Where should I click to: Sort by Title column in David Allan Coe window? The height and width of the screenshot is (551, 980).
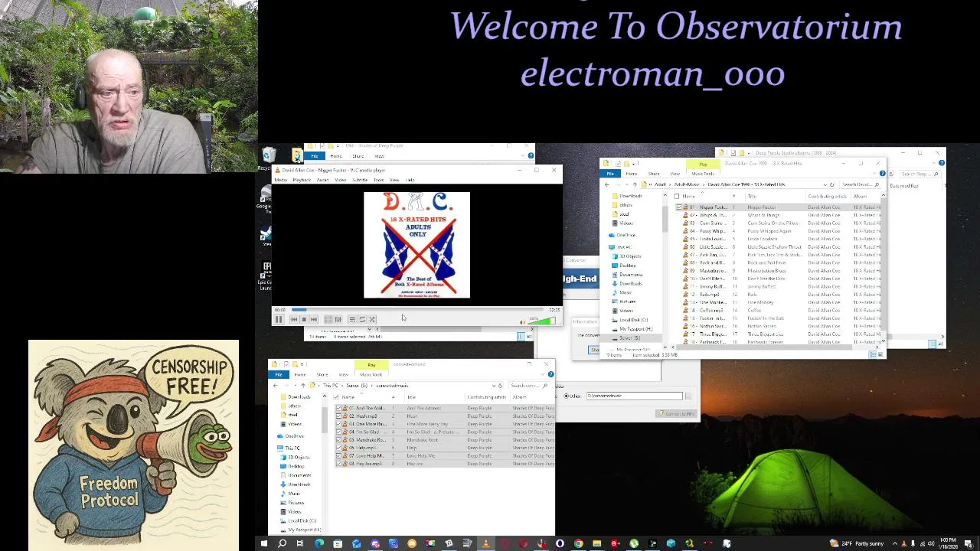752,196
